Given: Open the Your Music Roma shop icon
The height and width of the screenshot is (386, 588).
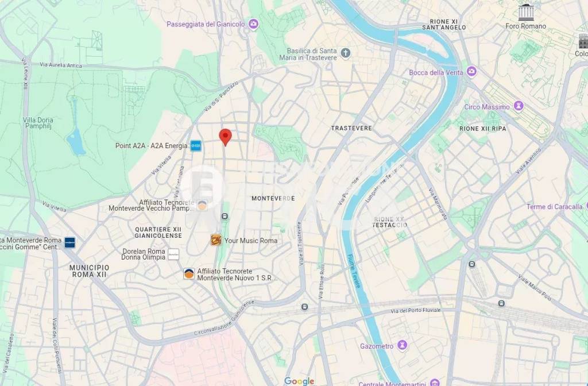Looking at the screenshot, I should pos(216,240).
